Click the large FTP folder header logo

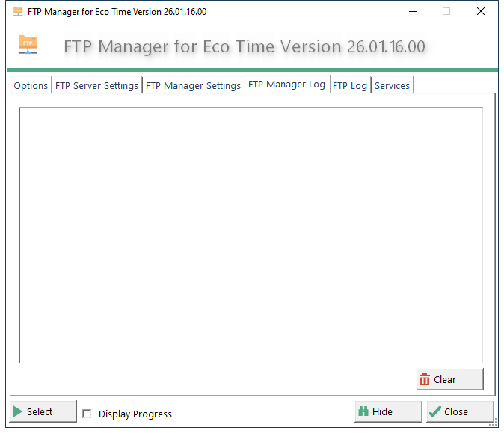(28, 44)
